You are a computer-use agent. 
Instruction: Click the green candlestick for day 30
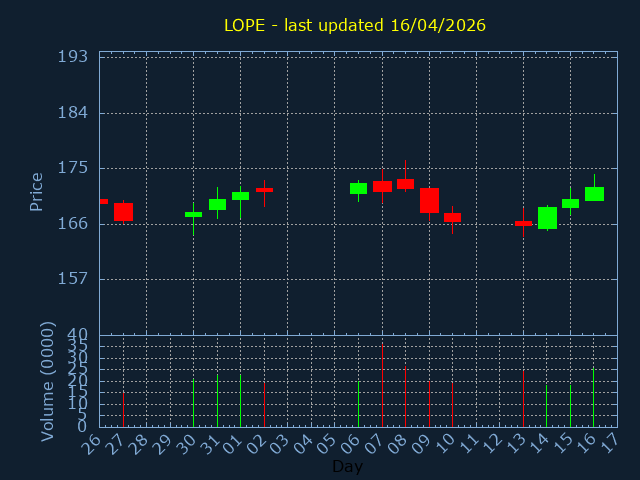point(193,215)
